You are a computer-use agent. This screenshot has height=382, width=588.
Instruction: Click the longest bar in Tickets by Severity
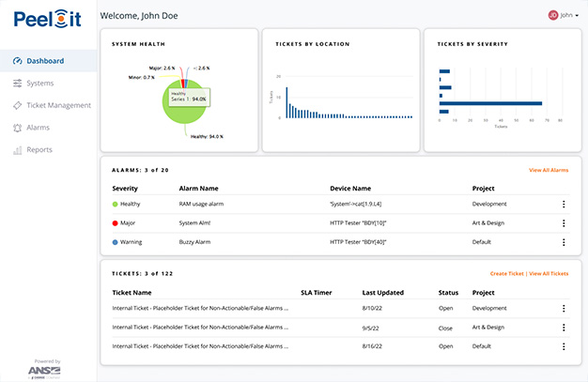pyautogui.click(x=490, y=103)
